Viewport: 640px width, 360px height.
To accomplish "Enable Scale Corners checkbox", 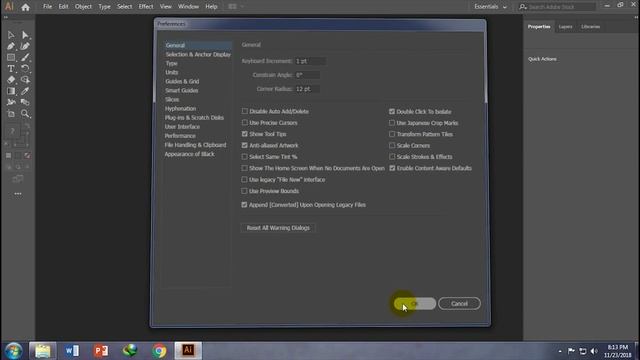I will pos(392,145).
